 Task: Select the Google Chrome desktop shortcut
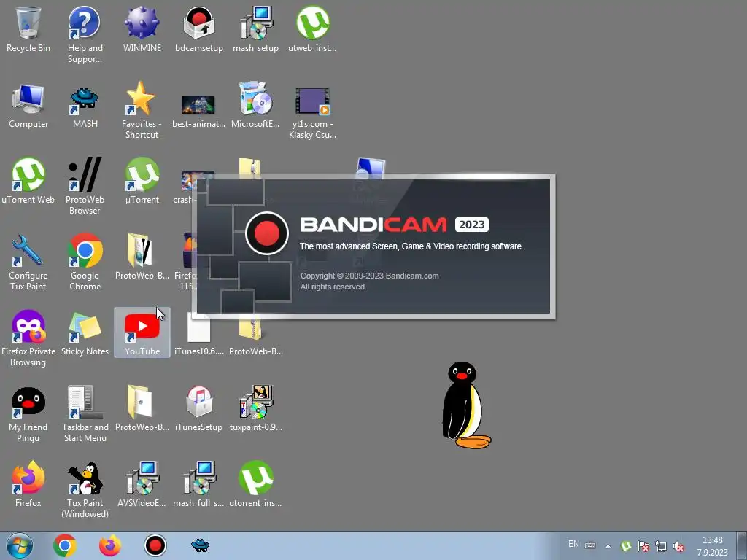pyautogui.click(x=85, y=262)
